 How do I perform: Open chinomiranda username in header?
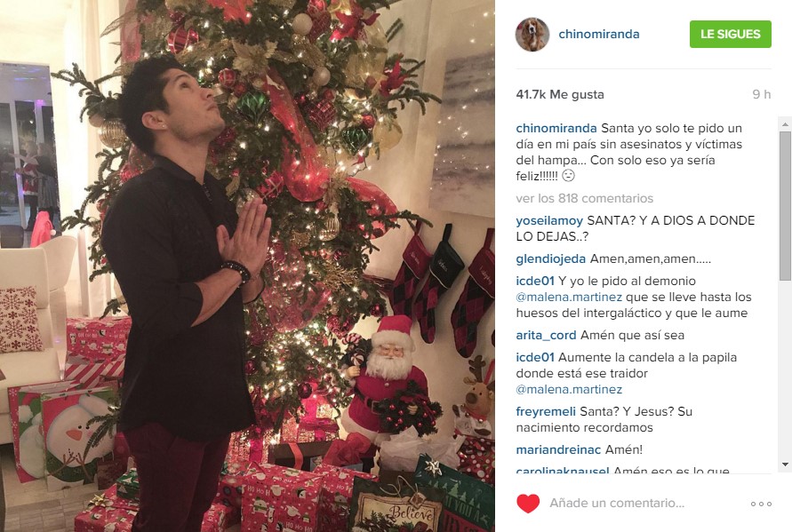pyautogui.click(x=598, y=34)
